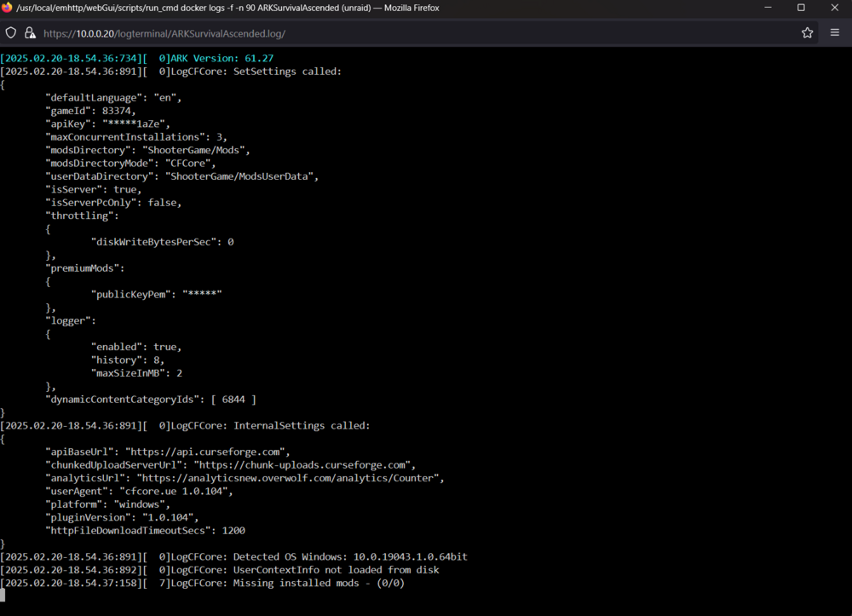Click the "httpFileDownloadTimeoutSecs": 1200 line

[x=146, y=530]
